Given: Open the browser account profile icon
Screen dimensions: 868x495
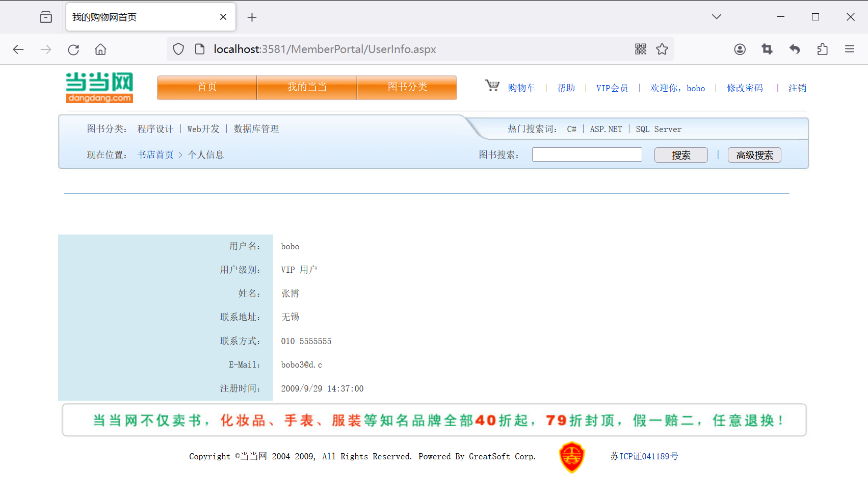Looking at the screenshot, I should click(740, 49).
